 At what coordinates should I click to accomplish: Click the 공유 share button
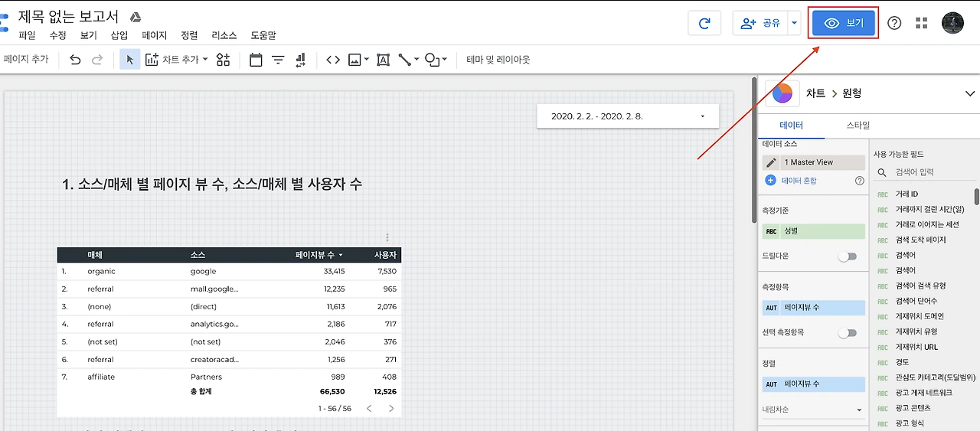point(760,24)
